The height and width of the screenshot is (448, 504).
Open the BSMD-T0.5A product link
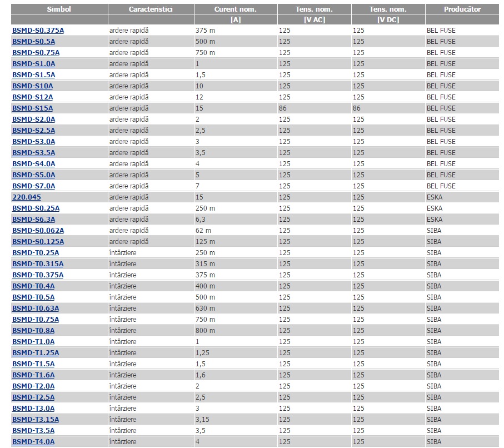coord(33,297)
